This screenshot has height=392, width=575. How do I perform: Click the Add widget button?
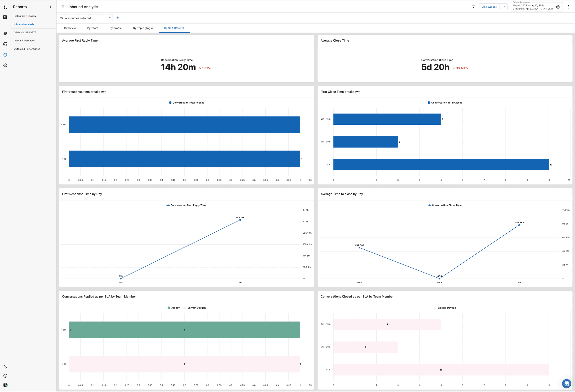click(x=489, y=7)
